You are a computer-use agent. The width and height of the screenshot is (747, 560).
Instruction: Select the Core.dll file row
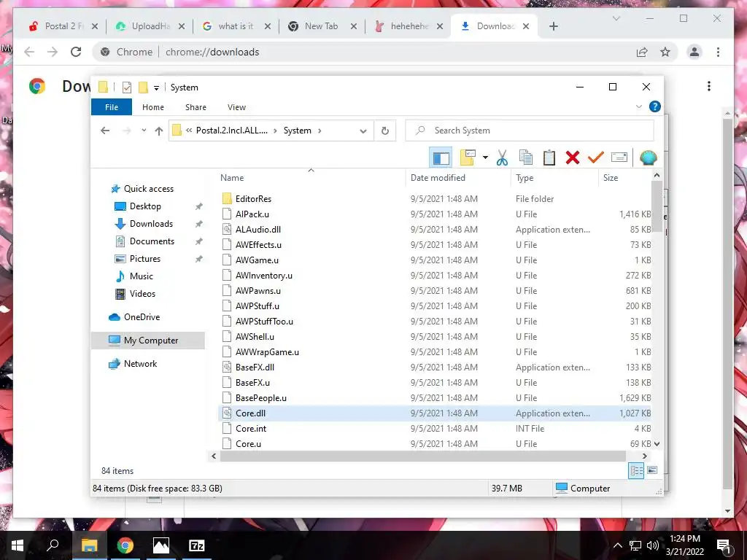point(435,413)
